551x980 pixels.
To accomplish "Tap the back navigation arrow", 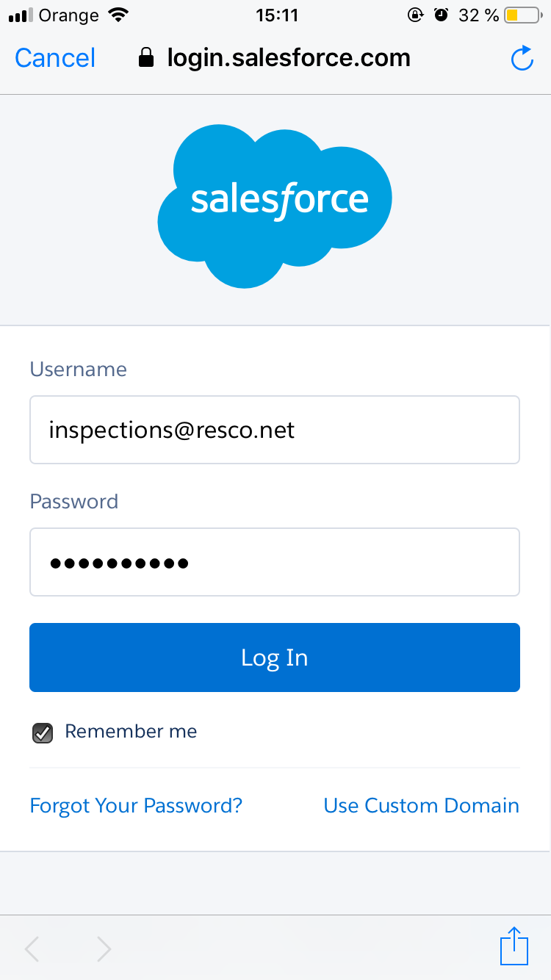I will pyautogui.click(x=32, y=949).
